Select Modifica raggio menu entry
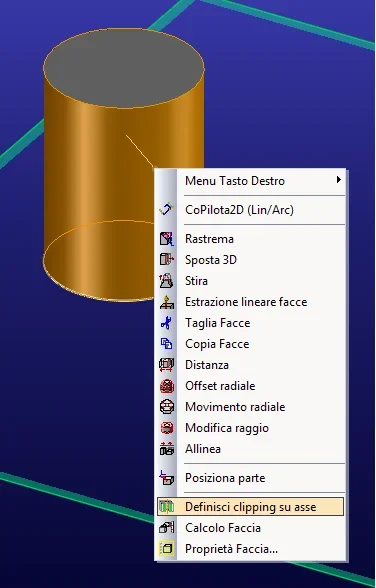Image resolution: width=376 pixels, height=588 pixels. tap(250, 428)
